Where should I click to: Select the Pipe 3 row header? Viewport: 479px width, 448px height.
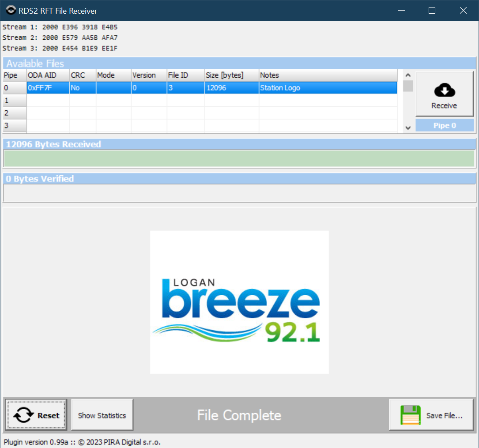15,125
